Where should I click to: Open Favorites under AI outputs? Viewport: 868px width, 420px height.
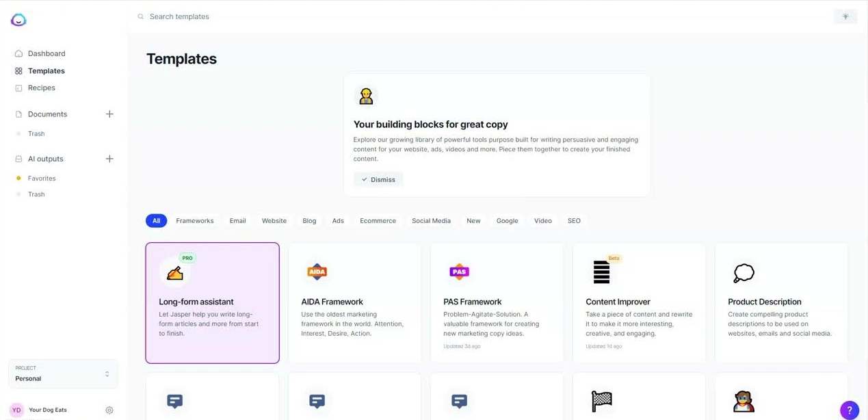(x=42, y=179)
